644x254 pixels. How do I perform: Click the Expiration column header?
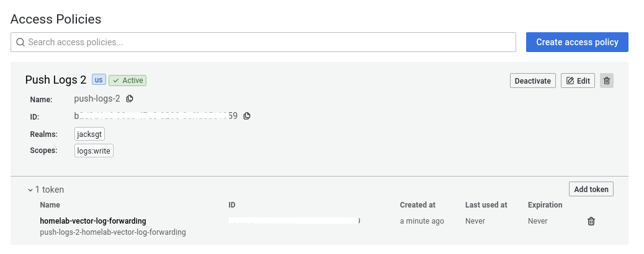point(545,205)
